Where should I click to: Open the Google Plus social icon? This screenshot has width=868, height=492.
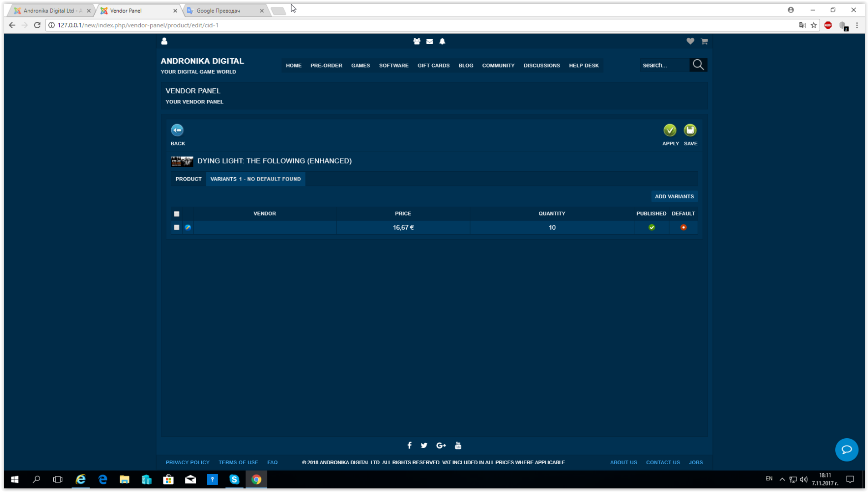(441, 446)
